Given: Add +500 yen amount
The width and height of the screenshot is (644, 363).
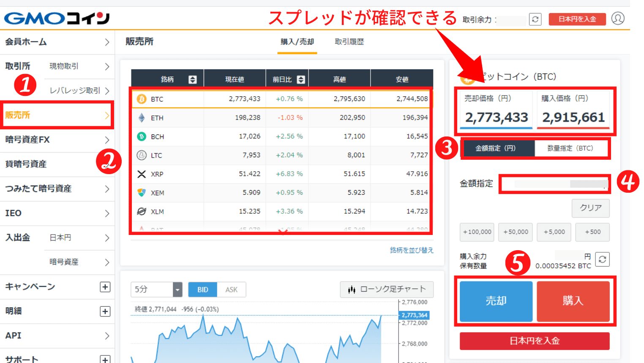Looking at the screenshot, I should pos(592,232).
